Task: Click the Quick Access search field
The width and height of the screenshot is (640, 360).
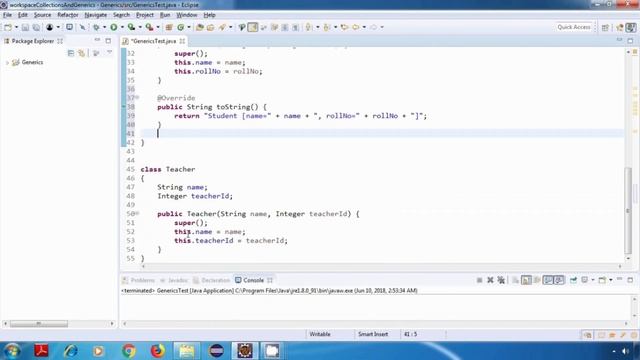Action: click(x=573, y=27)
